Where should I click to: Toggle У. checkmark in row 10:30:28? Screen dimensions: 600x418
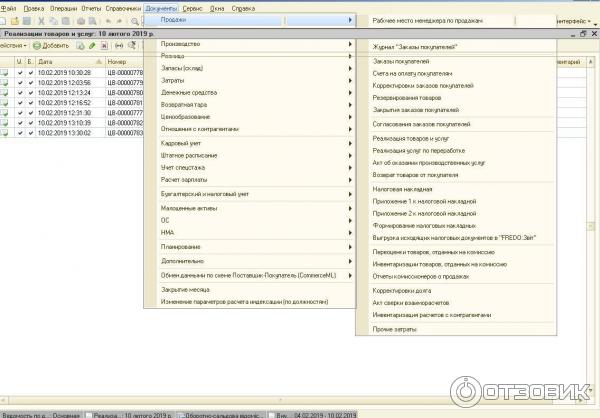(20, 72)
